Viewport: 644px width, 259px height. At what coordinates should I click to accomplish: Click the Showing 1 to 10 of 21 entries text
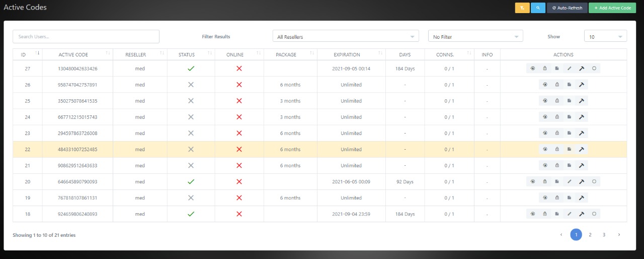[44, 235]
